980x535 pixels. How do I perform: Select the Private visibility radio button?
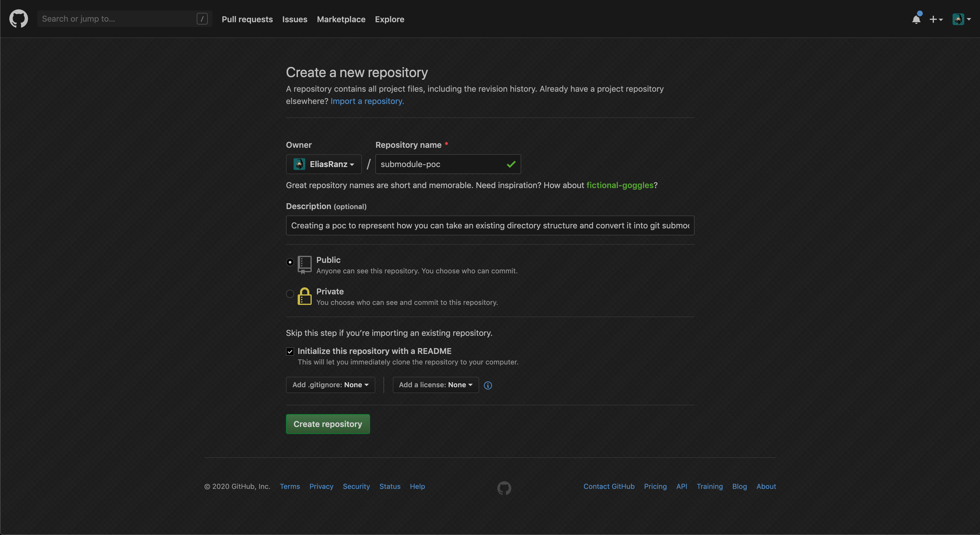coord(290,293)
